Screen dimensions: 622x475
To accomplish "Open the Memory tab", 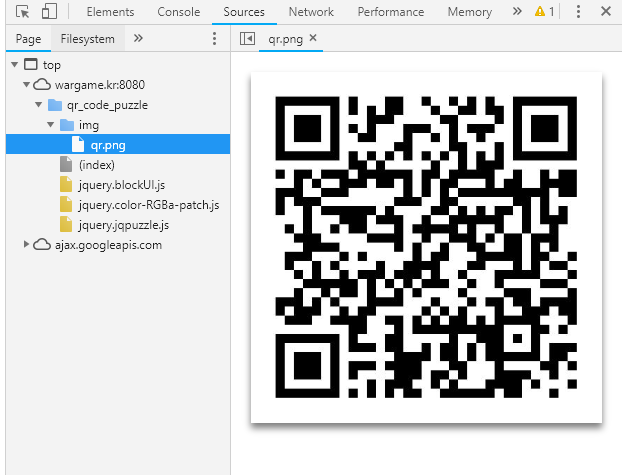I will (x=470, y=12).
